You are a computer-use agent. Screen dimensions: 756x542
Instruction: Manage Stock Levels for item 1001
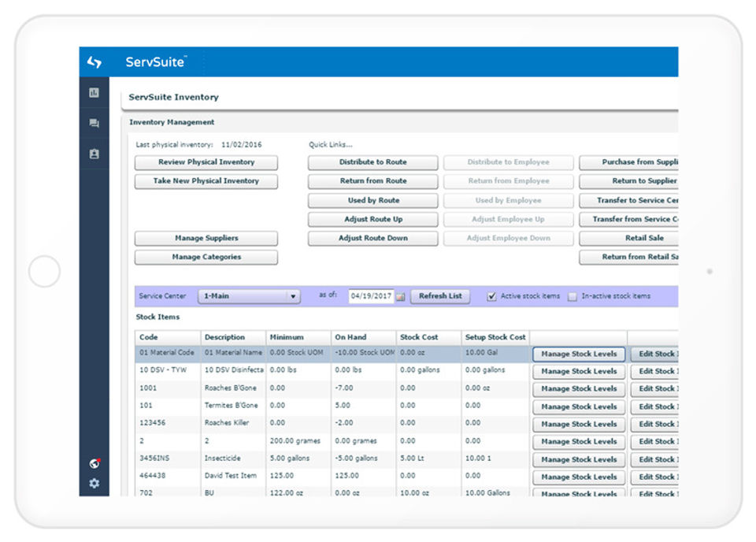(579, 389)
